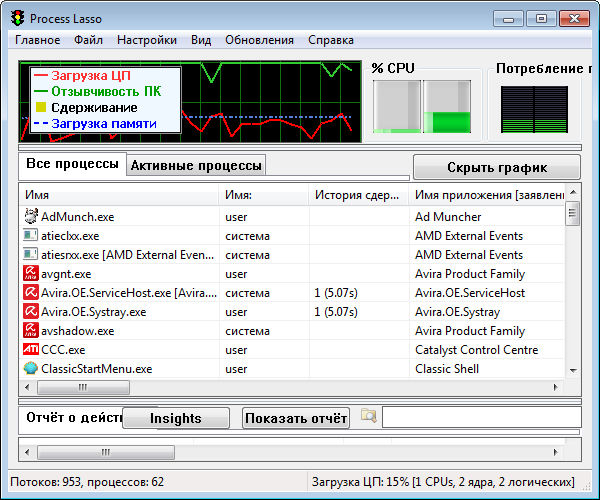Click the first CPU core usage meter
600x500 pixels.
(397, 106)
